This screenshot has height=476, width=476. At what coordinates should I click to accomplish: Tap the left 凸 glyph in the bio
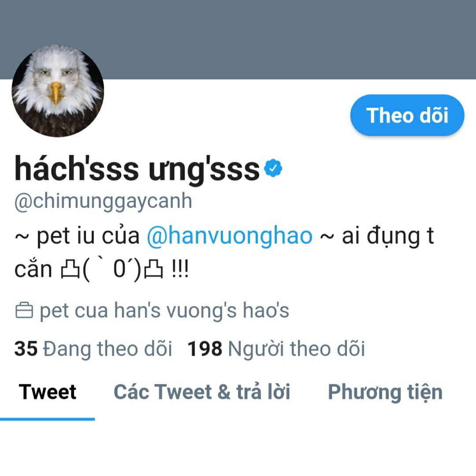[71, 269]
